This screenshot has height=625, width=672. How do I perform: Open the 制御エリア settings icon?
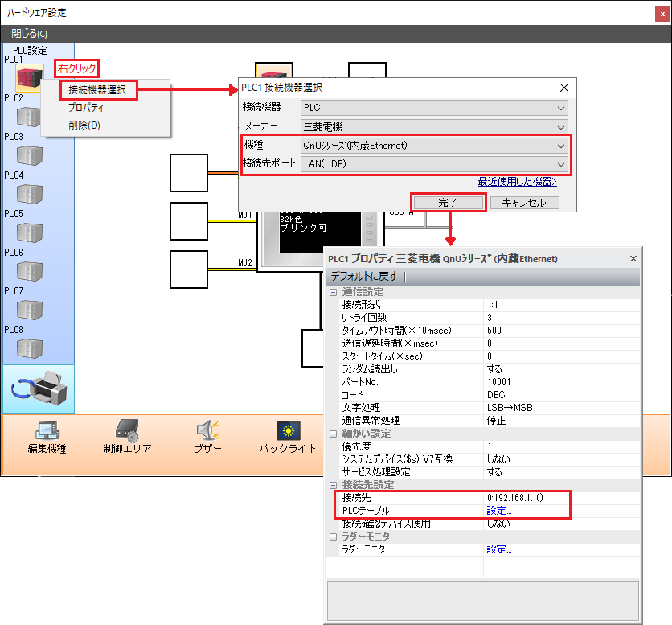coord(127,431)
